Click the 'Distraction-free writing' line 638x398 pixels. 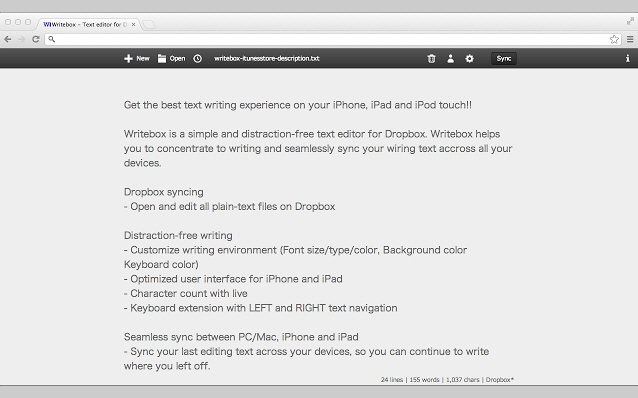(178, 236)
